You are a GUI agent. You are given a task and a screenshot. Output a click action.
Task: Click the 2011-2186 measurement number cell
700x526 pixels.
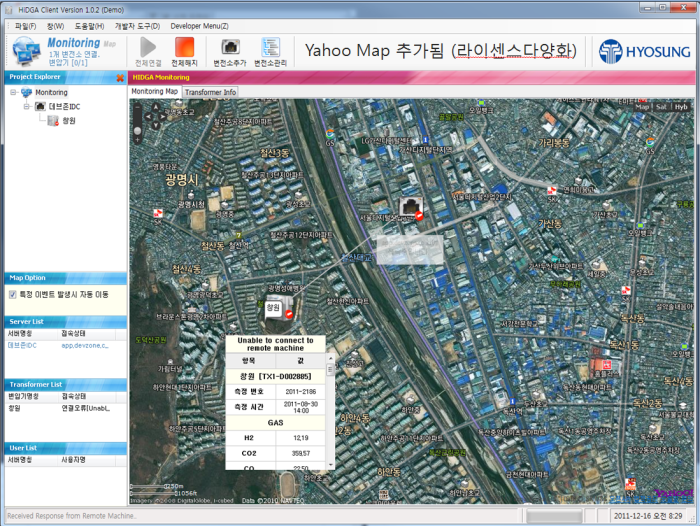click(x=301, y=392)
